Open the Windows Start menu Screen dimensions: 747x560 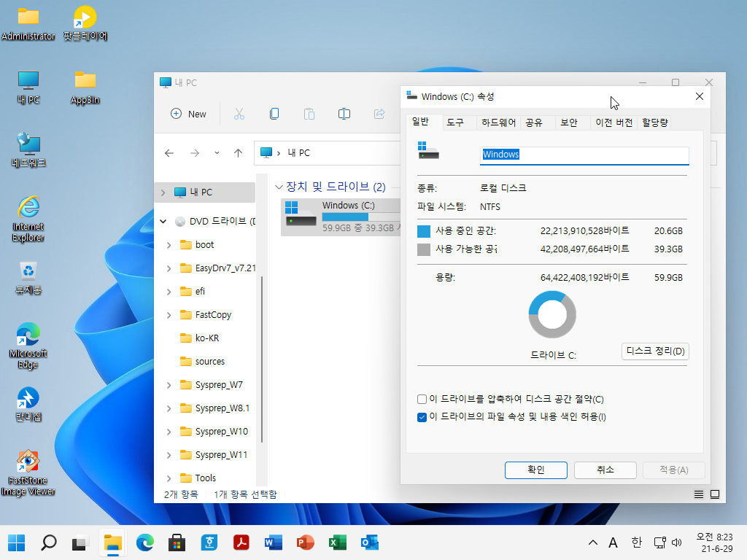17,542
